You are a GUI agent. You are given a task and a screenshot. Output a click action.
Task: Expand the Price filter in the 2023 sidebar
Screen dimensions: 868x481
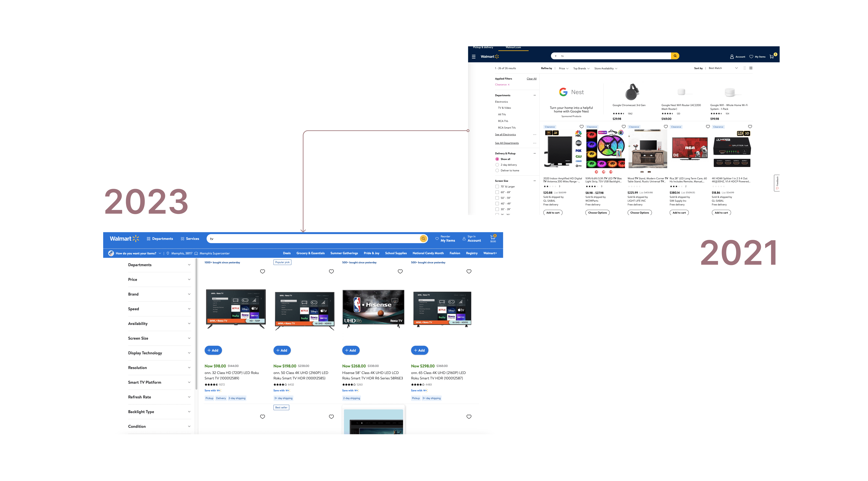[159, 280]
